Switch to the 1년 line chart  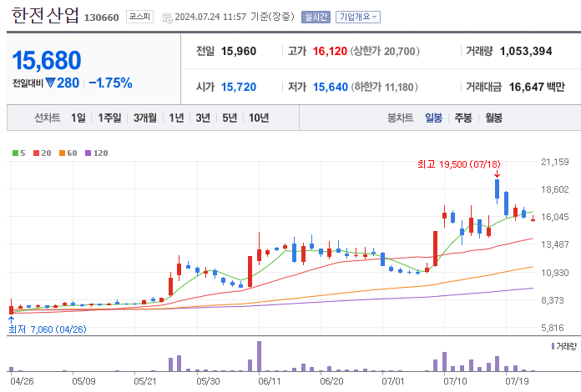coord(176,118)
